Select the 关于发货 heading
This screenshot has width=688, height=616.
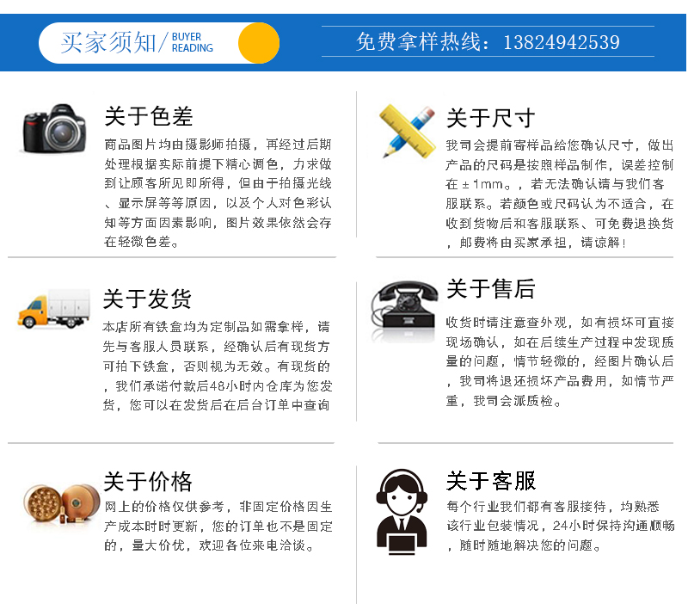(x=147, y=299)
